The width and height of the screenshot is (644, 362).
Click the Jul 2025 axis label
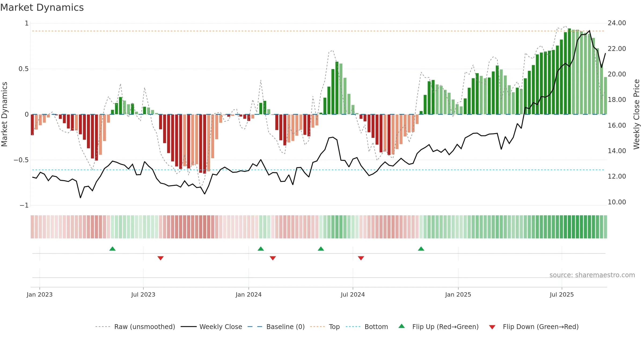(x=562, y=294)
